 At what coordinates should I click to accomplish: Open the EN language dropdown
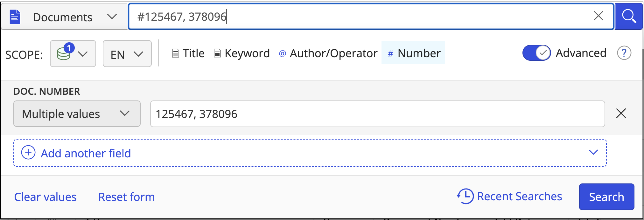point(127,54)
